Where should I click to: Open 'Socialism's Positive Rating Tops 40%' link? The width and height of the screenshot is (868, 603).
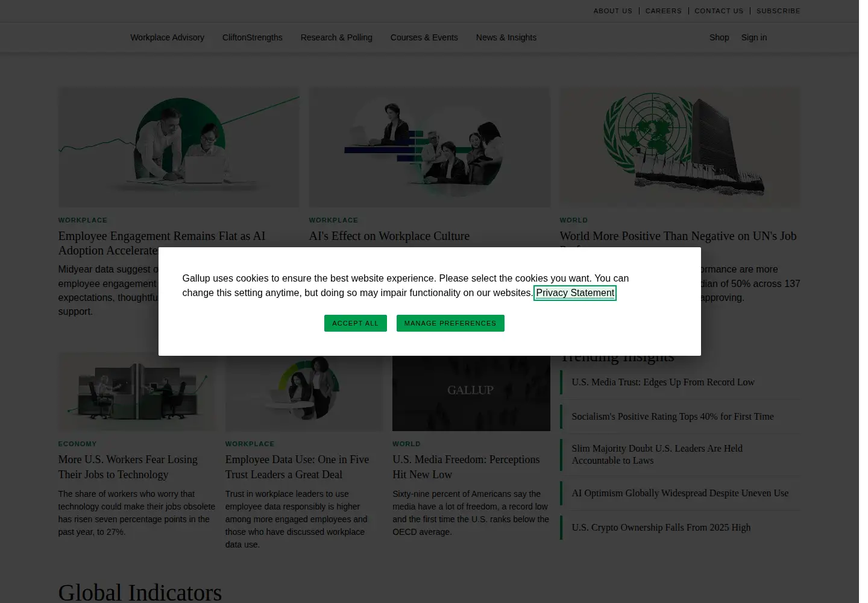click(x=673, y=417)
